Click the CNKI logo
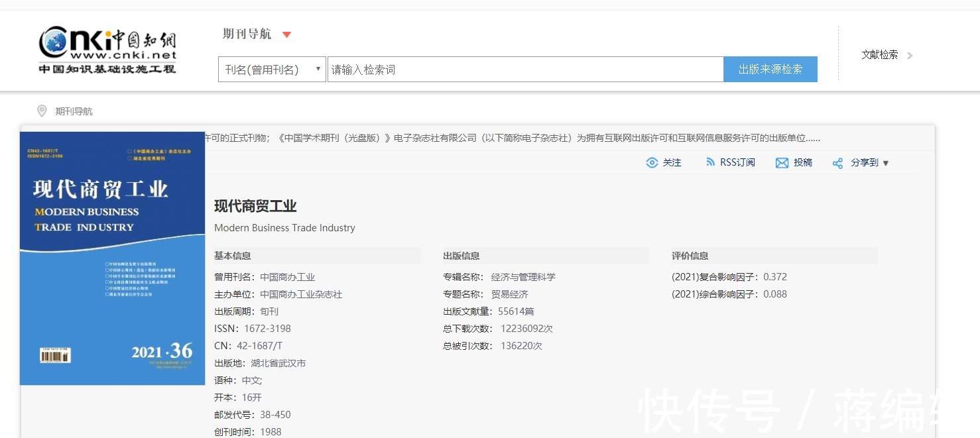Viewport: 980px width, 438px height. 107,50
